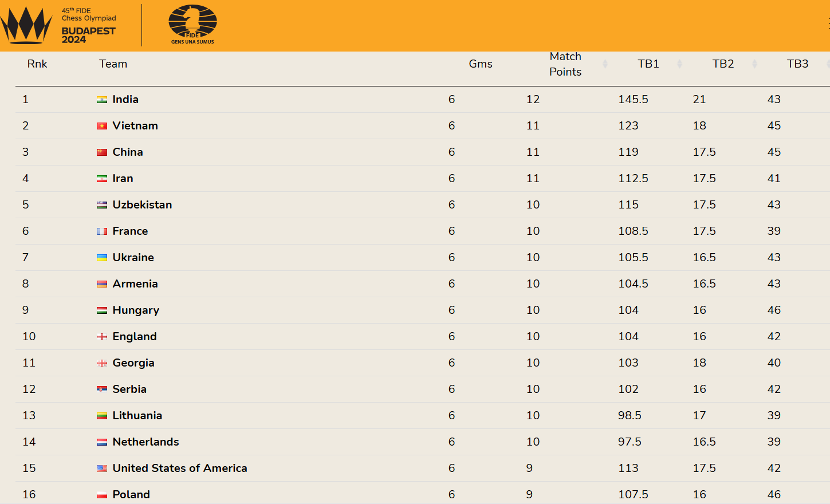Screen dimensions: 830x504
Task: Click the India flag icon
Action: click(x=102, y=100)
